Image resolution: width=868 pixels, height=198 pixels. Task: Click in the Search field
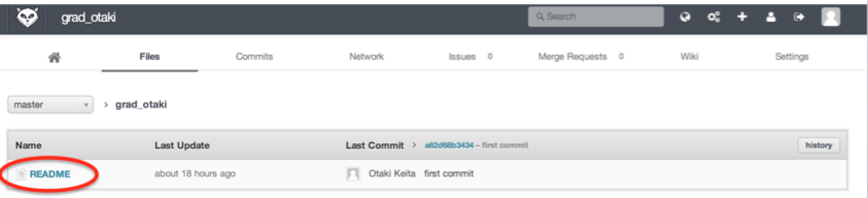coord(596,16)
